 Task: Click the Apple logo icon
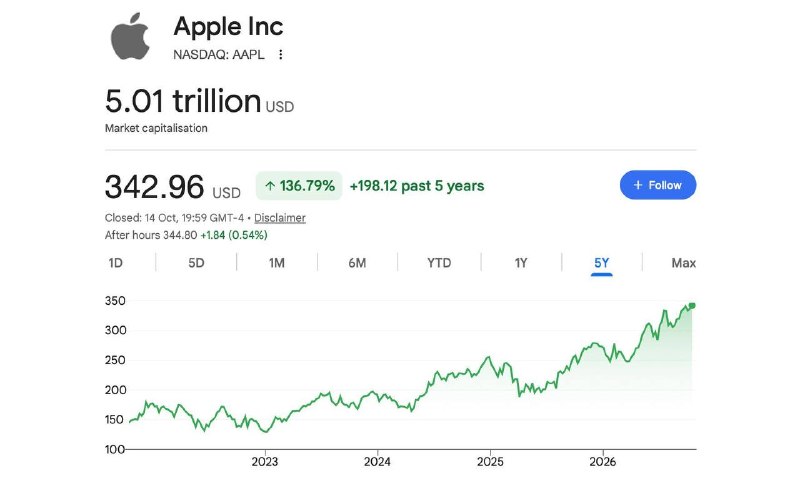tap(131, 37)
